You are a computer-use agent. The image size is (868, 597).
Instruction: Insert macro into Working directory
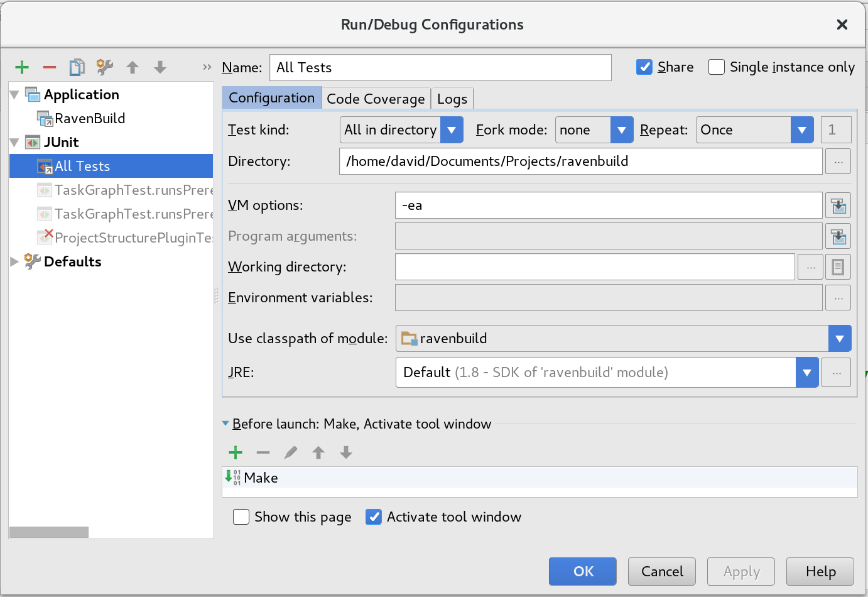click(838, 267)
